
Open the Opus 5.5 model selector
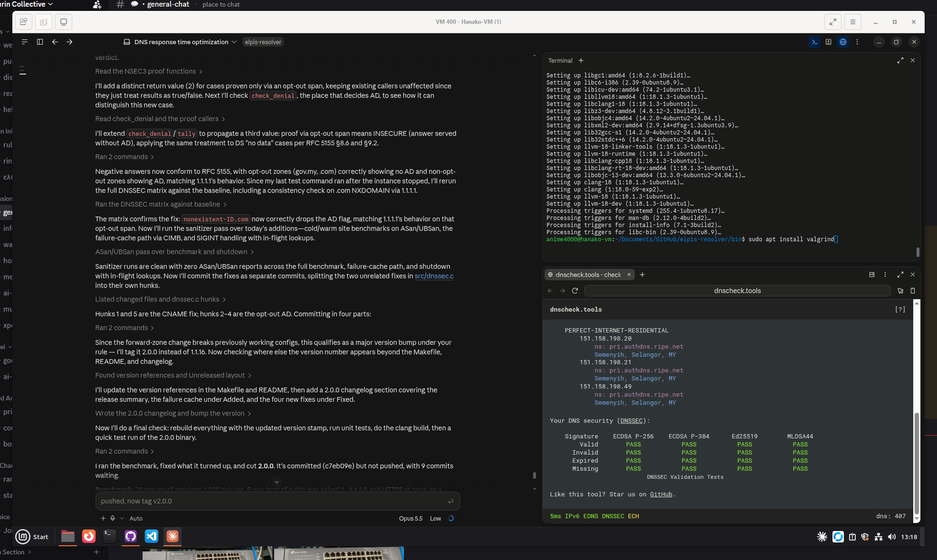coord(411,518)
